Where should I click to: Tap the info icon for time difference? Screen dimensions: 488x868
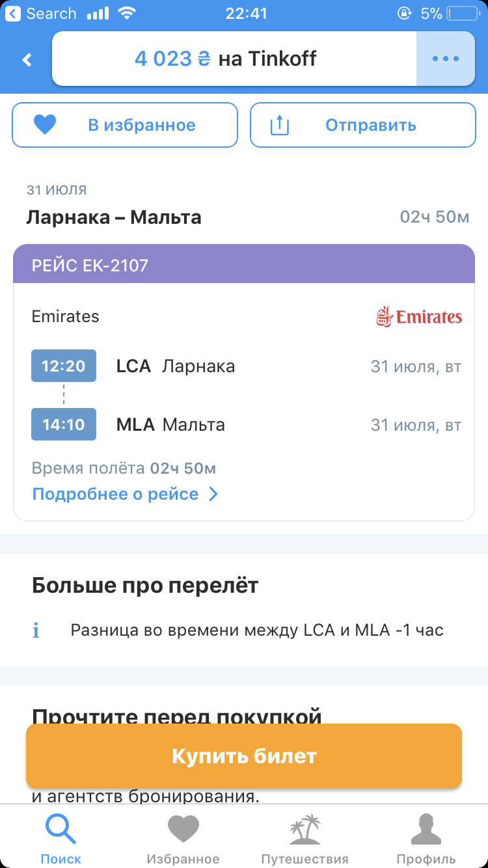point(36,631)
